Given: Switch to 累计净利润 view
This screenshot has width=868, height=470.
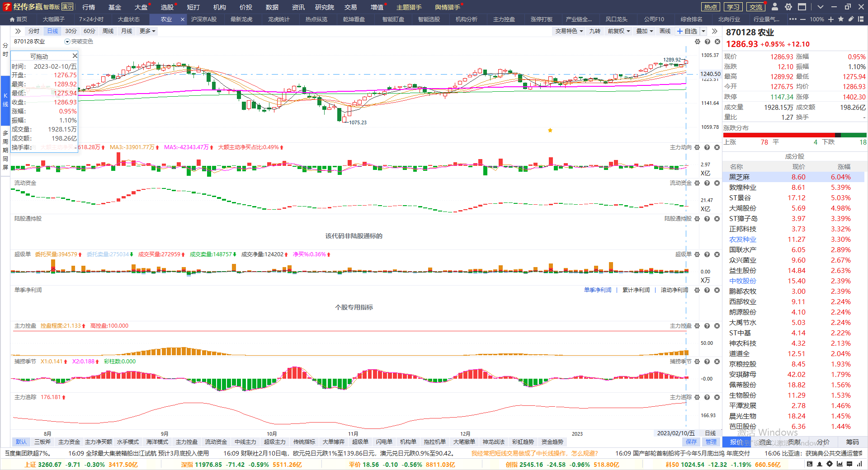Looking at the screenshot, I should 636,290.
